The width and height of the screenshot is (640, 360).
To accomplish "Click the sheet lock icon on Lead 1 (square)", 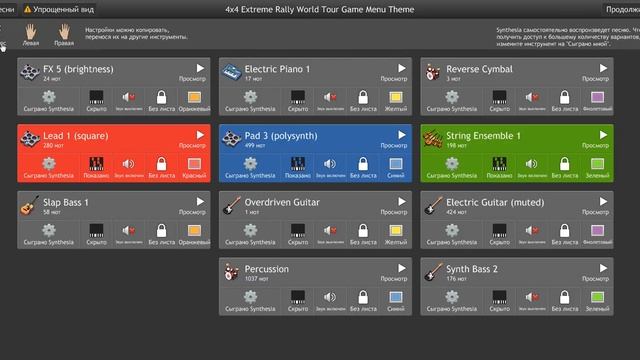I will pyautogui.click(x=162, y=164).
